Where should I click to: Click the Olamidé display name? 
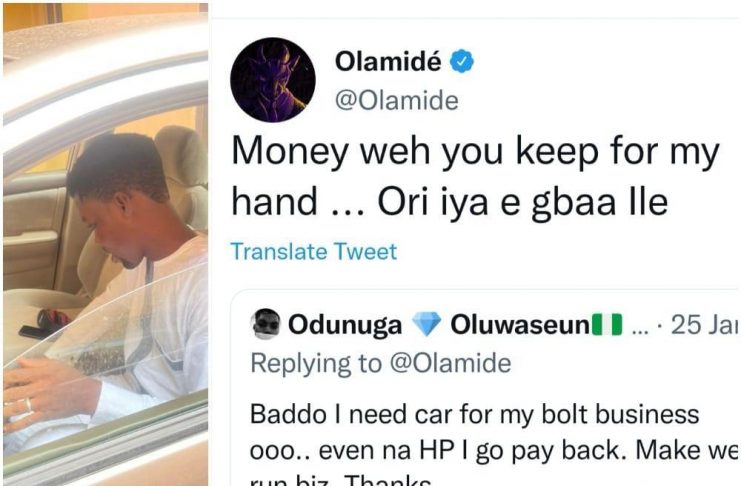tap(388, 61)
